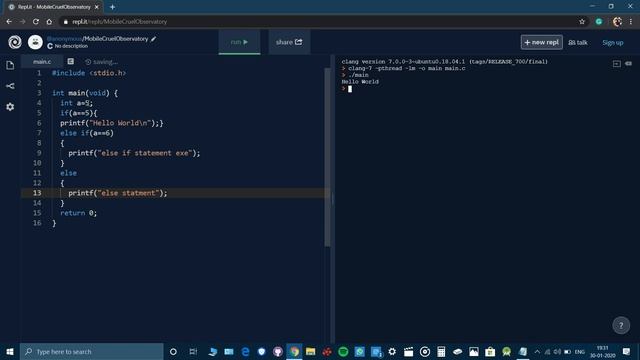Viewport: 640px width, 360px height.
Task: Open the help question mark button
Action: click(621, 325)
